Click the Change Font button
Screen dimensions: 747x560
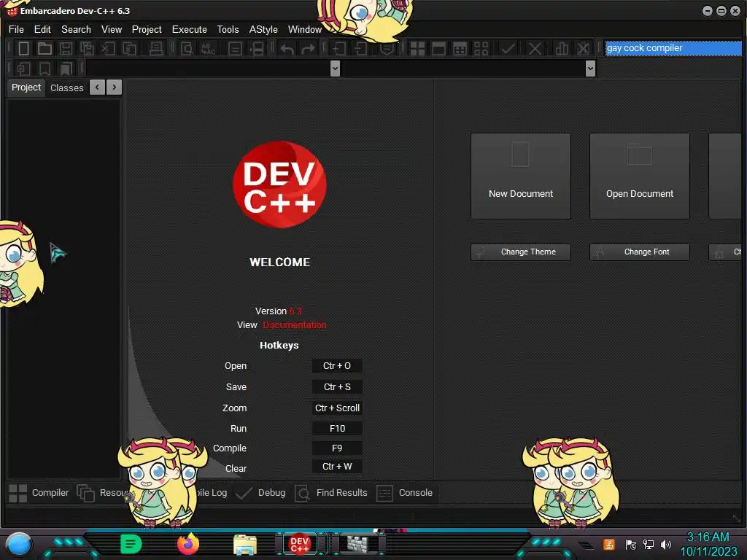(640, 252)
